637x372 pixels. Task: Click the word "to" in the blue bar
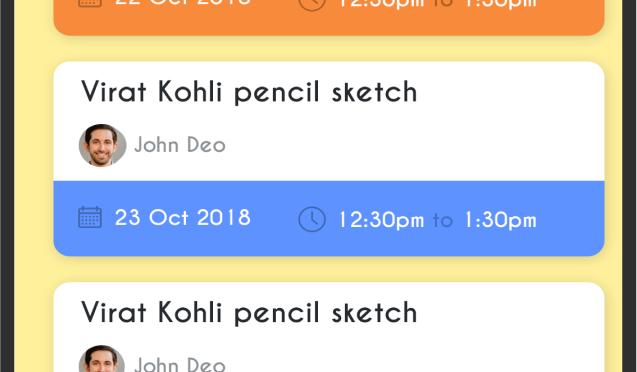tap(443, 221)
